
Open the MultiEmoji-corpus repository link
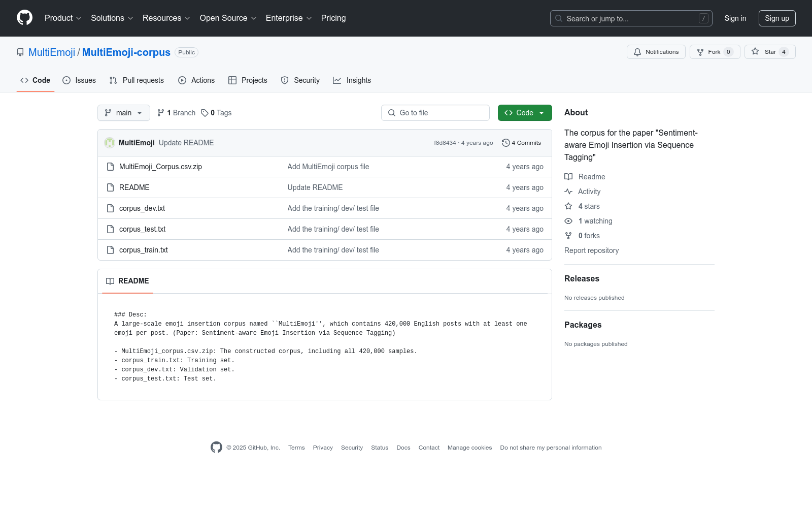pos(126,52)
